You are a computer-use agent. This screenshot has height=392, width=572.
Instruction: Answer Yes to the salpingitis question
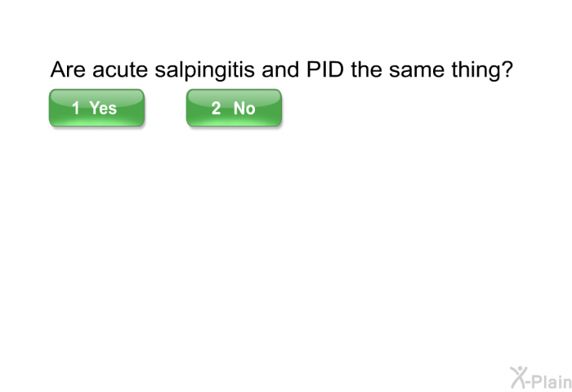tap(96, 108)
